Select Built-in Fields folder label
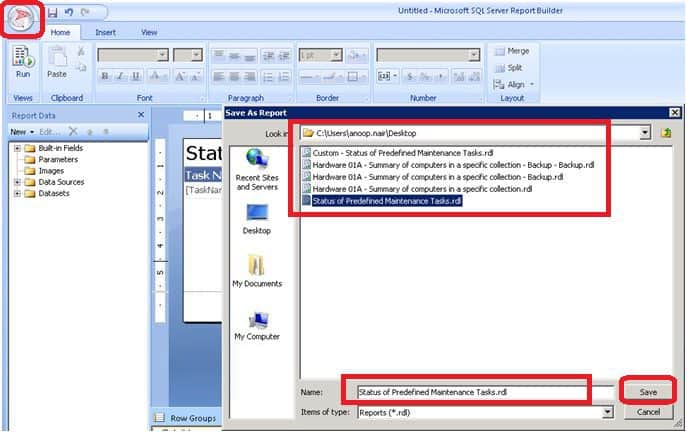 coord(60,148)
